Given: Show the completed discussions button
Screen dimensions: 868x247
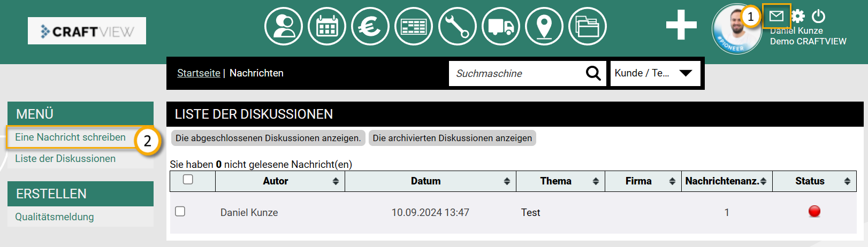Looking at the screenshot, I should tap(268, 138).
